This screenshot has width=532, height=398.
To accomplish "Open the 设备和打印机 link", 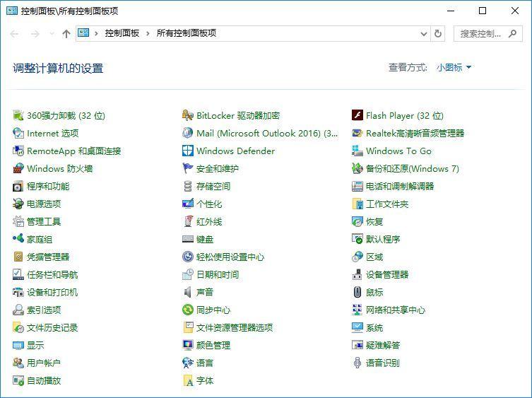I will tap(52, 292).
